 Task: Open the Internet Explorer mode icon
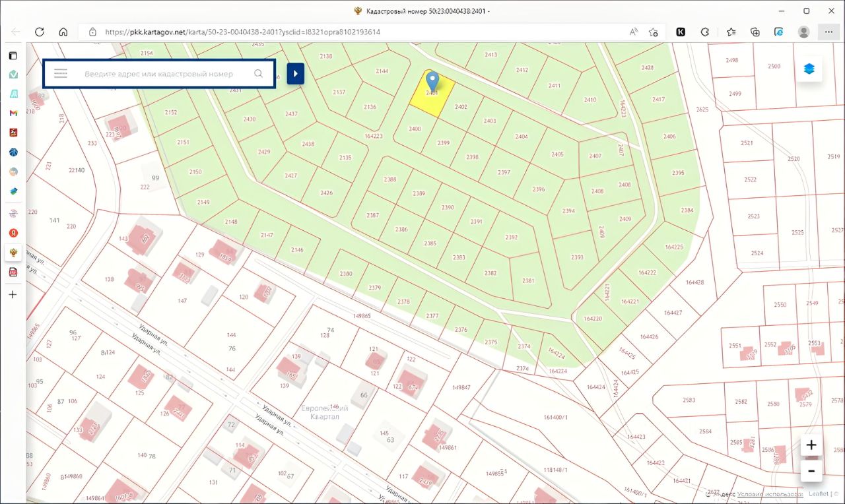click(779, 32)
